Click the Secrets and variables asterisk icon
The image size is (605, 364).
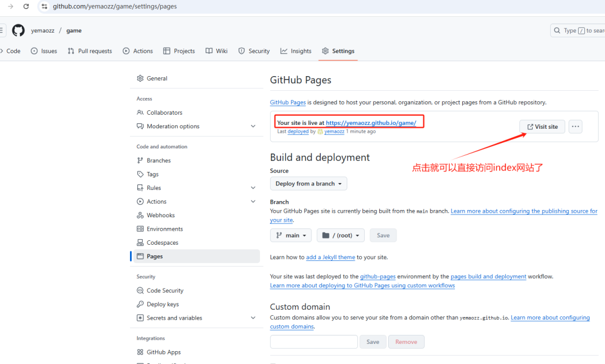point(140,318)
